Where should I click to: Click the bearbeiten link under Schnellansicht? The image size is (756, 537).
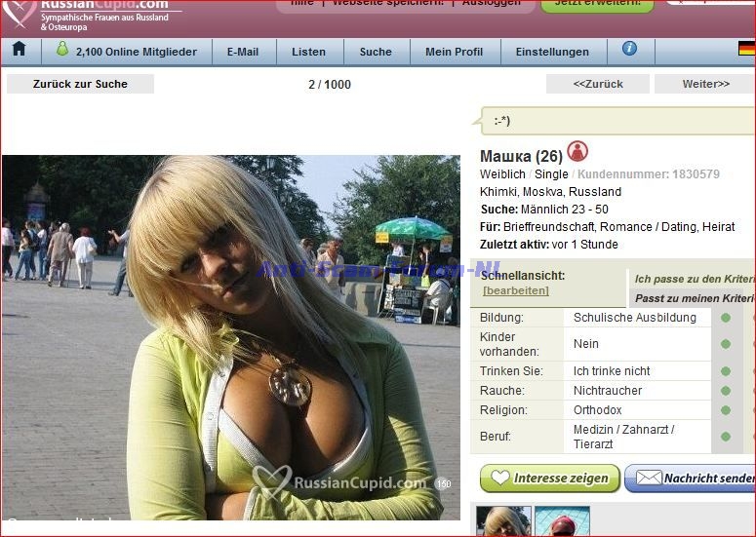click(x=515, y=290)
